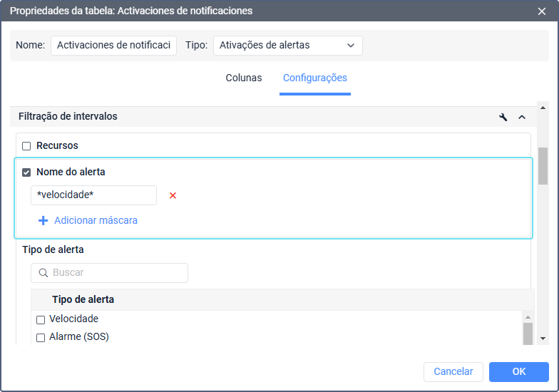Tick the Alarme (SOS) checkbox
The width and height of the screenshot is (559, 392).
click(x=41, y=337)
